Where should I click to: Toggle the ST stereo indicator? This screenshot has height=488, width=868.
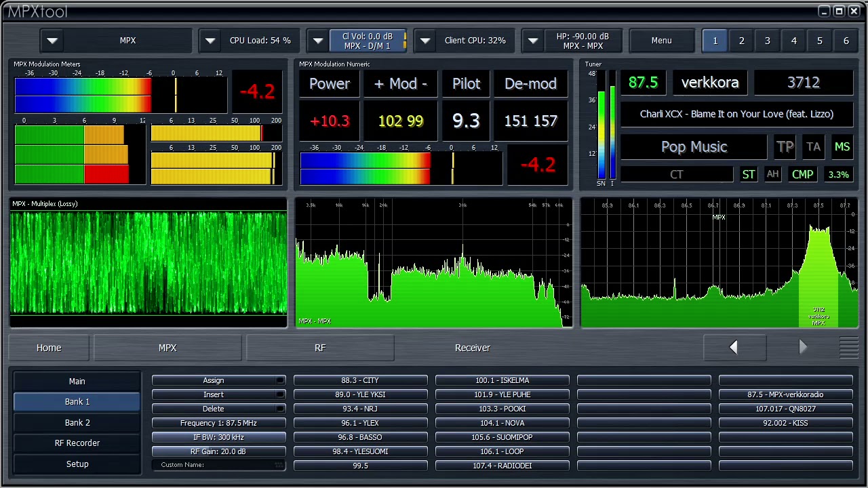click(748, 174)
